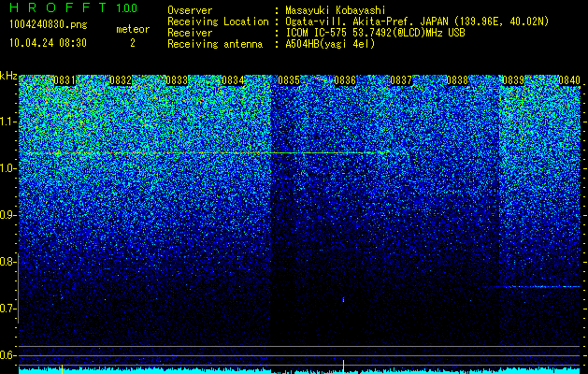Click the 0840 time marker
Image resolution: width=588 pixels, height=374 pixels.
[x=569, y=80]
